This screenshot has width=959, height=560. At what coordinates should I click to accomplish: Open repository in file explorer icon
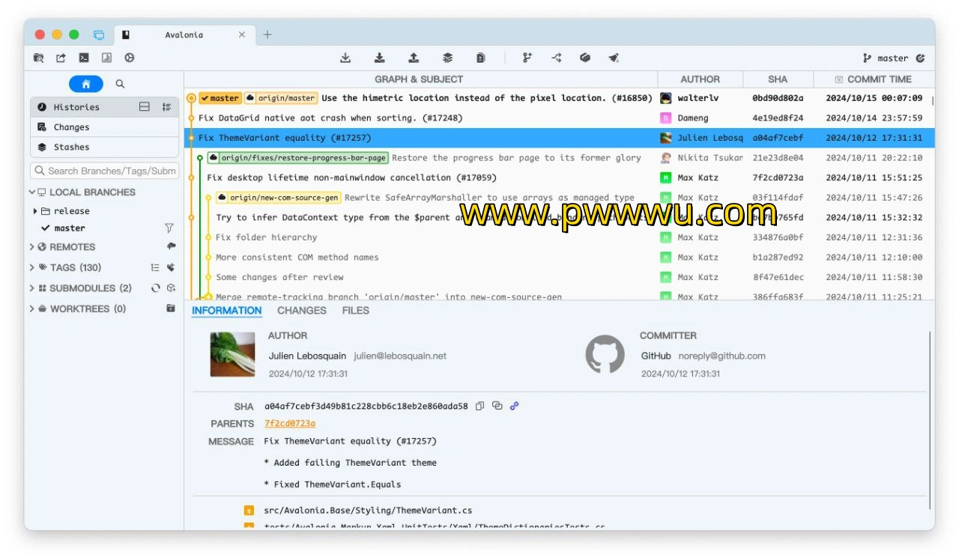[39, 58]
